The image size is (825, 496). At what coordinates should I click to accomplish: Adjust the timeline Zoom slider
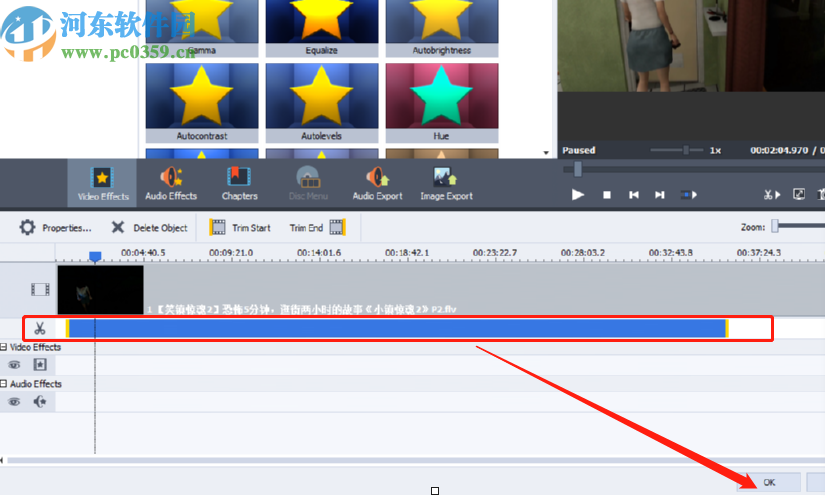tap(775, 226)
